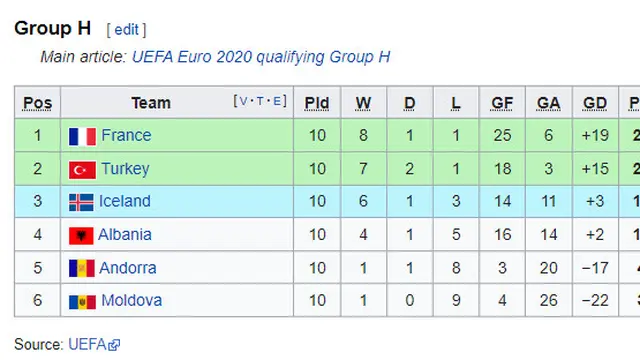Open the edit link for Group H

(127, 30)
